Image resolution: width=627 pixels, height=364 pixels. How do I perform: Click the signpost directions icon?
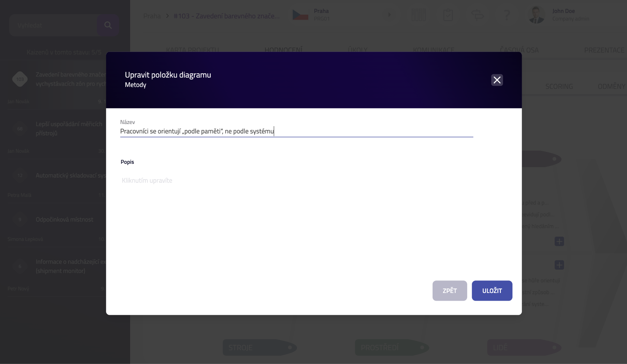[x=477, y=15]
